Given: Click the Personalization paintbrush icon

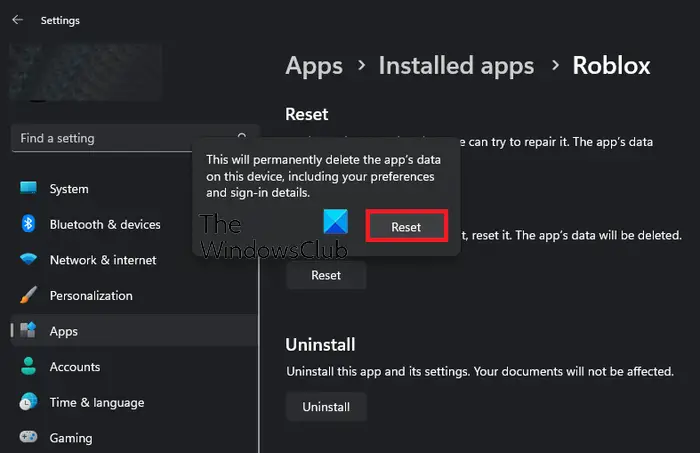Looking at the screenshot, I should tap(28, 296).
